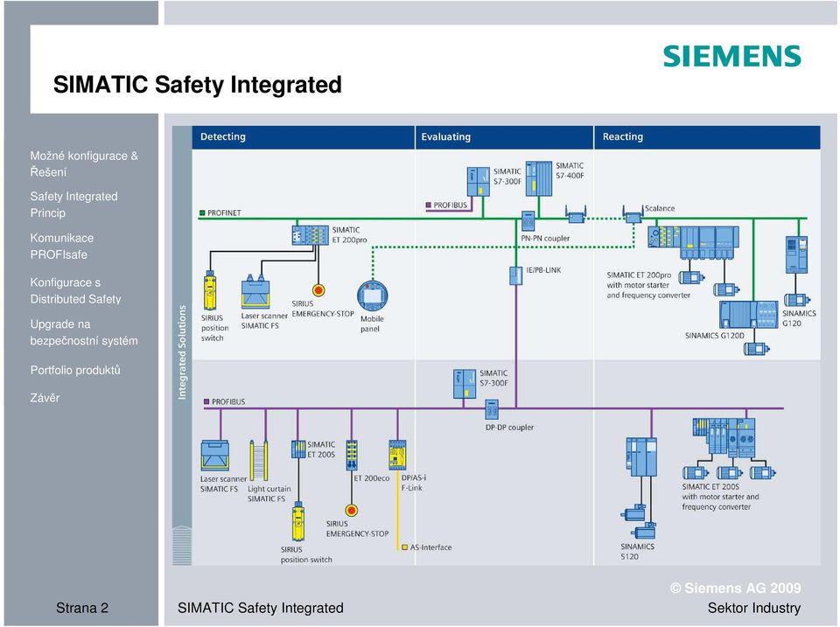840x627 pixels.
Task: Click the DP/AS-i F-Link module icon
Action: (397, 455)
